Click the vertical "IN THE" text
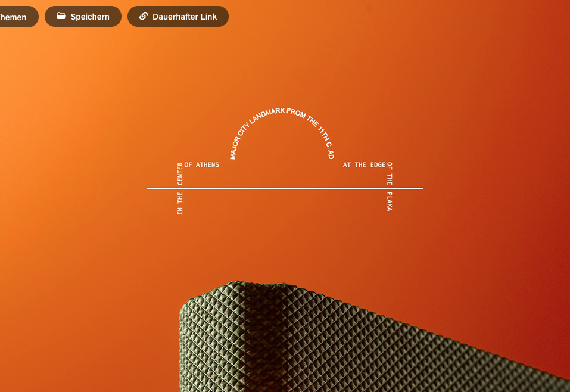The height and width of the screenshot is (392, 570). [180, 203]
